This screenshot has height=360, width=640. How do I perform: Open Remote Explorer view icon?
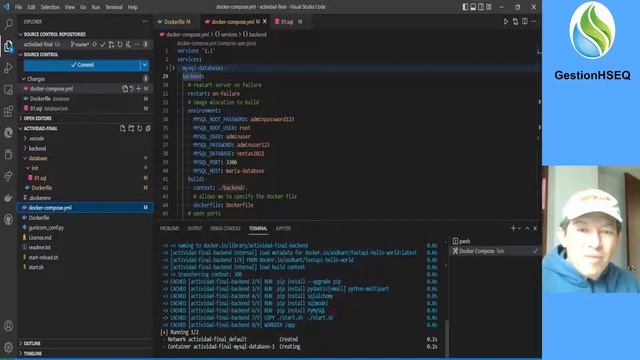(x=9, y=89)
